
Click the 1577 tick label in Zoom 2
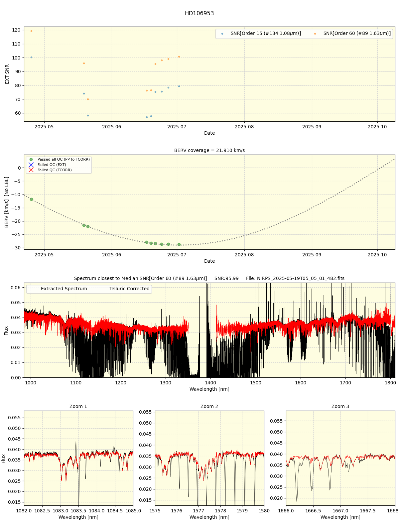199,511
